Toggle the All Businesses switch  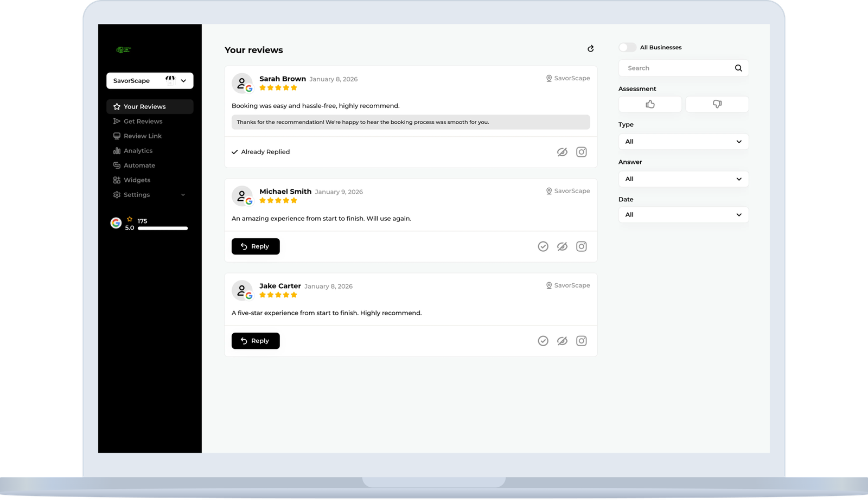(x=627, y=48)
